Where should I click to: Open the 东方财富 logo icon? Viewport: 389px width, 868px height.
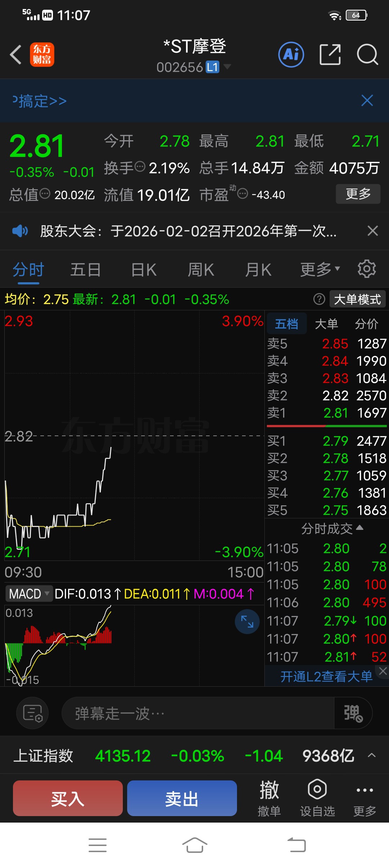click(x=42, y=55)
